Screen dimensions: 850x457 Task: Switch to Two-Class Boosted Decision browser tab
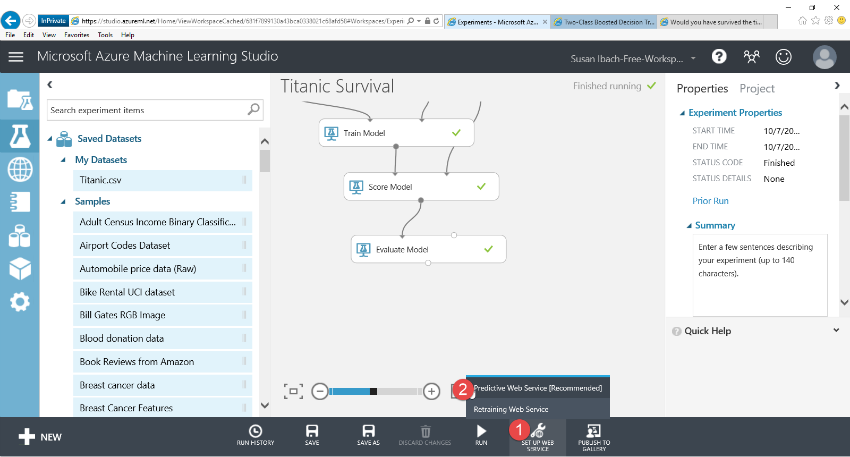pos(604,22)
